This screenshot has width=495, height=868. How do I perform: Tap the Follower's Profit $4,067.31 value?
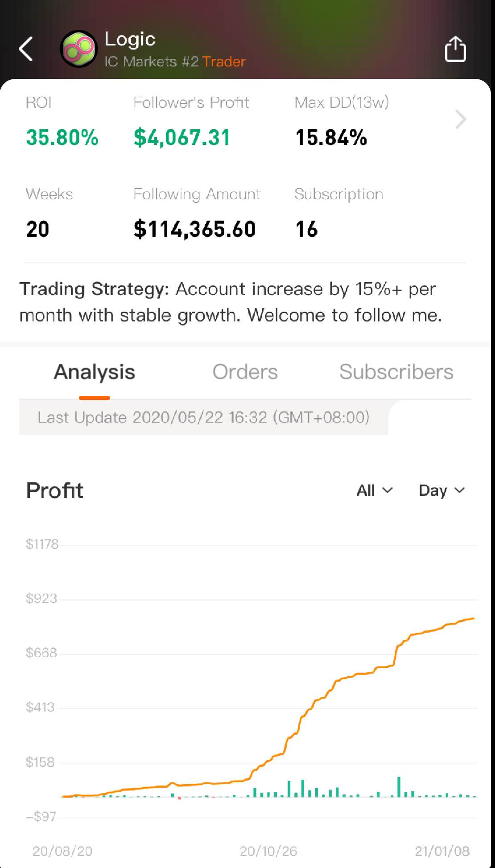click(182, 137)
